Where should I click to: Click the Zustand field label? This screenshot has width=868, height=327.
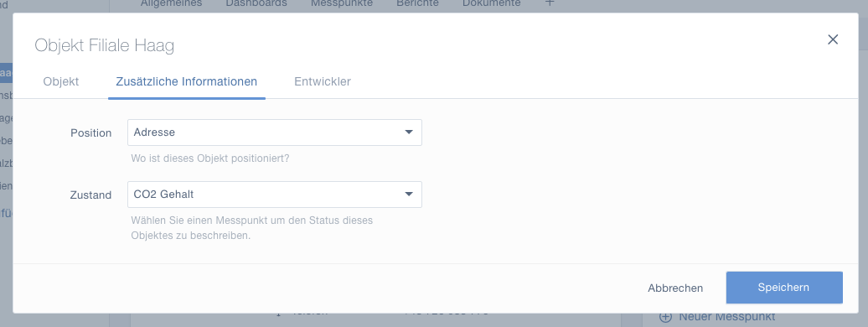90,195
